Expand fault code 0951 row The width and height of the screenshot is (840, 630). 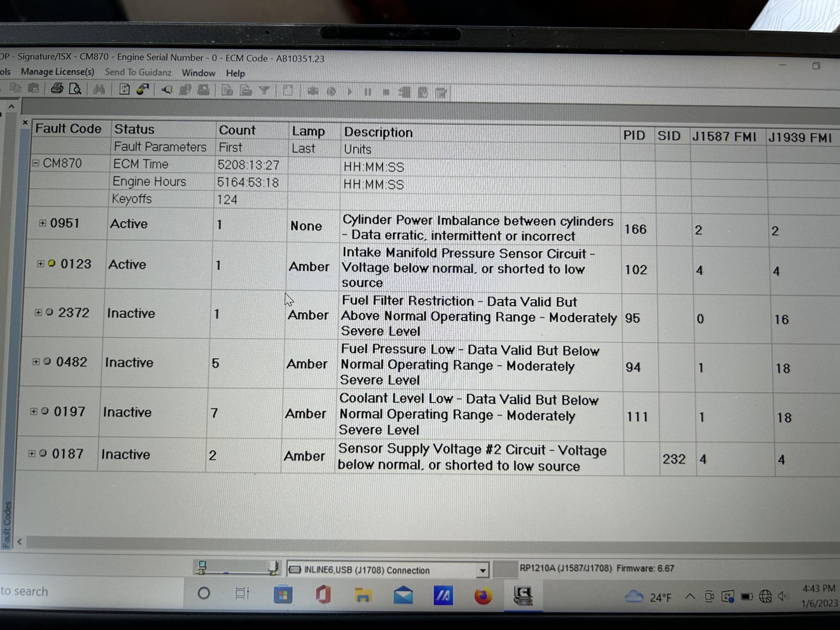[42, 223]
